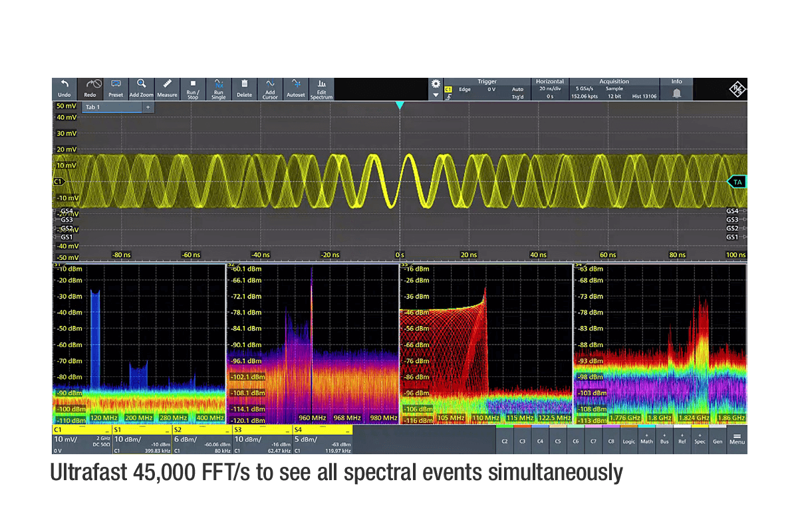
Task: Open the S2 spectrum settings box
Action: click(201, 440)
